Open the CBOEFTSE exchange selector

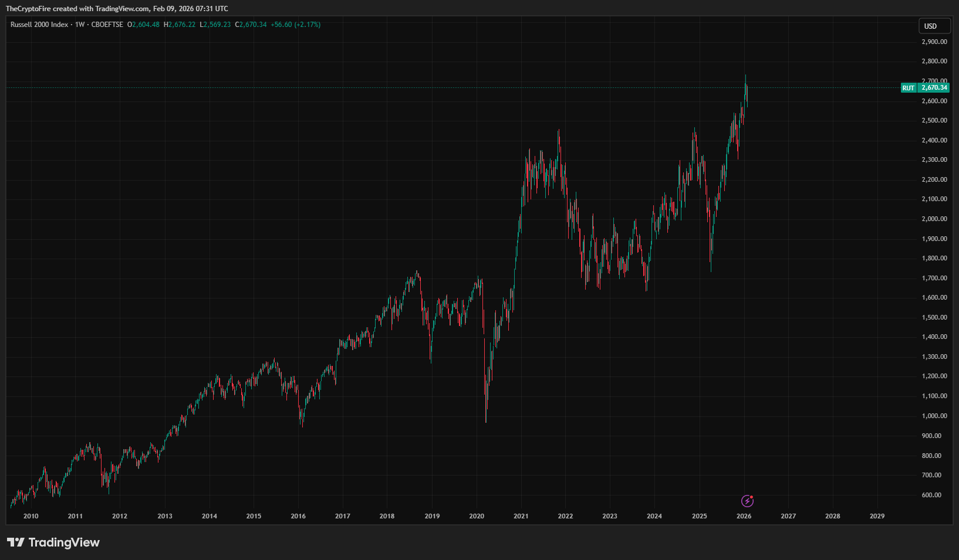pyautogui.click(x=106, y=25)
